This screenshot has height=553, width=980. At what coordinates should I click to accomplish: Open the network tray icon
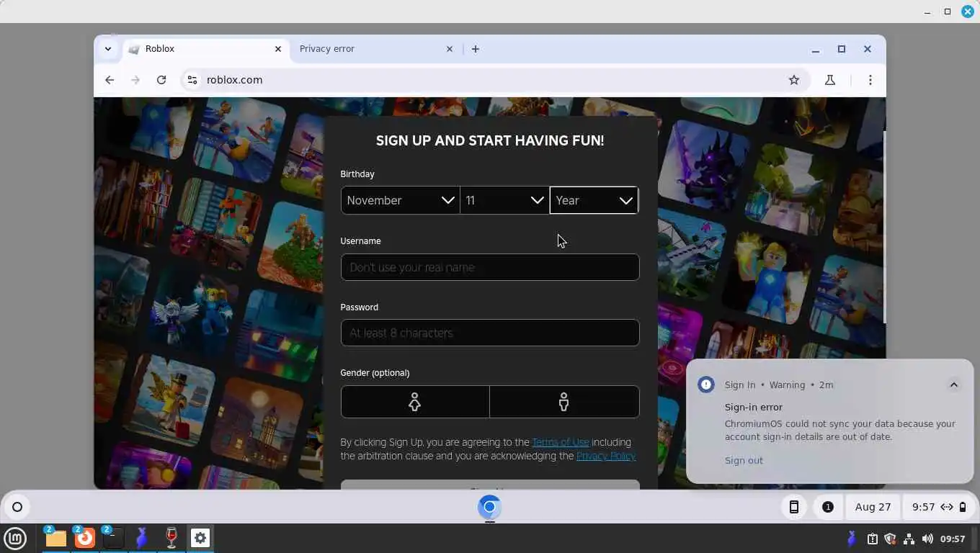click(909, 539)
